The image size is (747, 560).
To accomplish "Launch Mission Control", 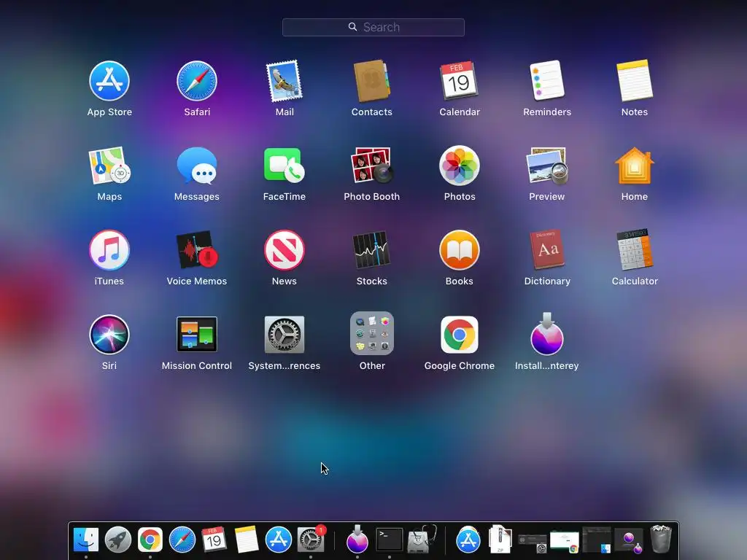I will (x=197, y=335).
